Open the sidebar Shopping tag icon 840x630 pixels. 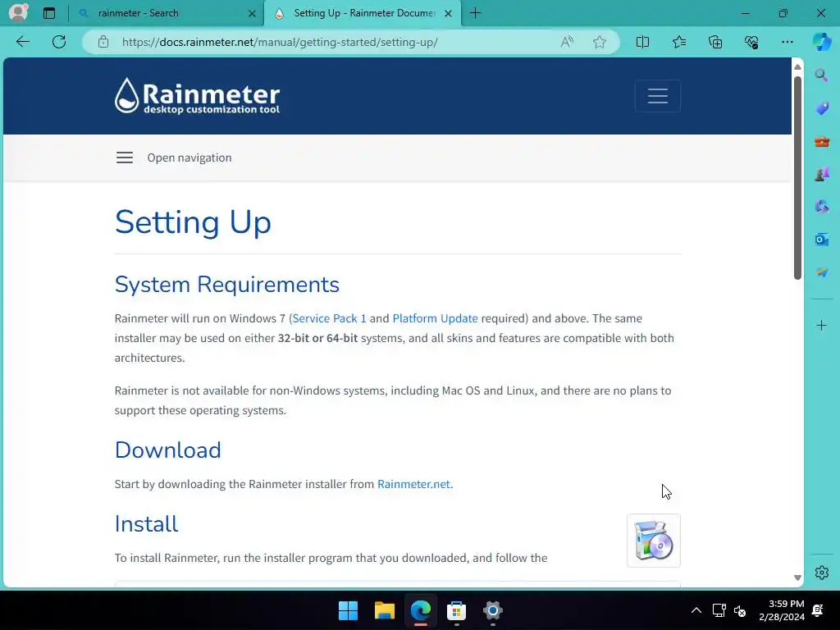(821, 108)
